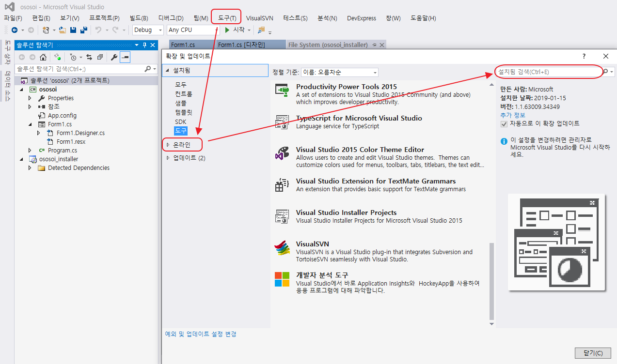The height and width of the screenshot is (364, 617).
Task: Click the Navigate Backward toolbar icon
Action: click(15, 30)
